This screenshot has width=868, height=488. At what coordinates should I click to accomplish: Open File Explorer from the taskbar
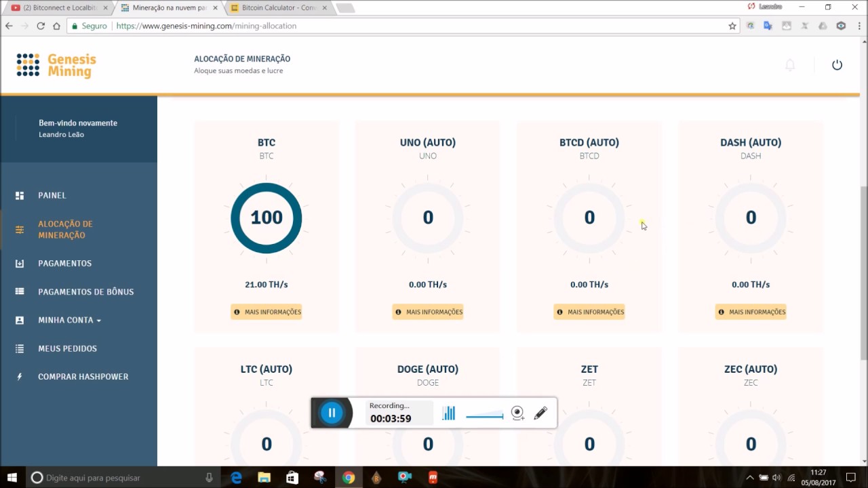(264, 478)
